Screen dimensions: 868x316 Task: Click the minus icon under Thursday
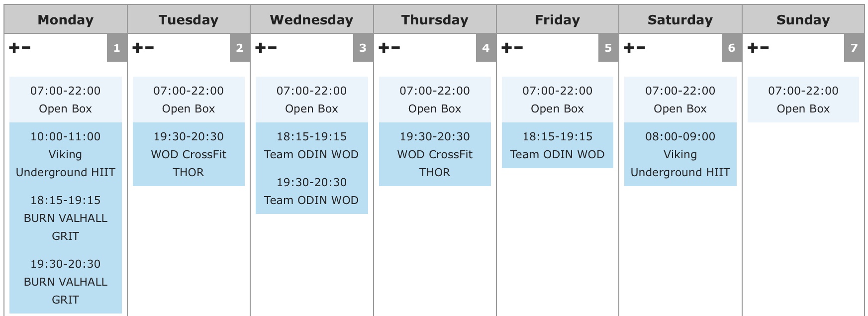click(395, 48)
